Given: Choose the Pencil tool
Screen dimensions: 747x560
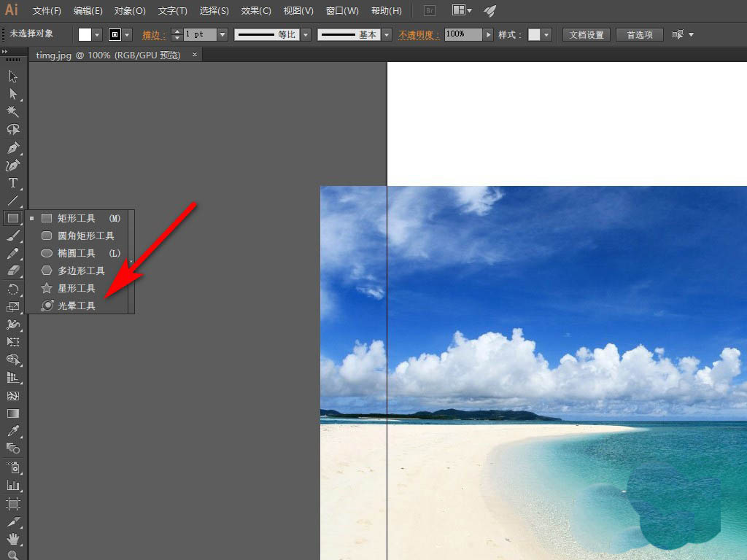Looking at the screenshot, I should (x=13, y=253).
